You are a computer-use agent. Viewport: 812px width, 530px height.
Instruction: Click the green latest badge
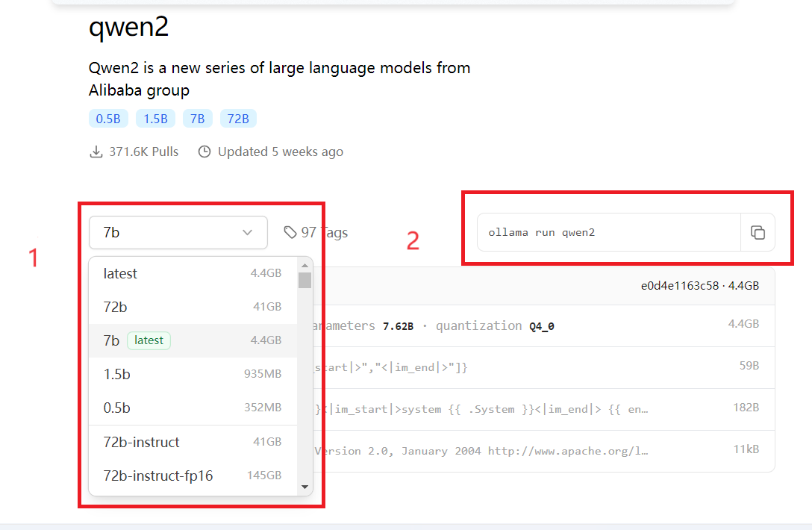point(149,340)
